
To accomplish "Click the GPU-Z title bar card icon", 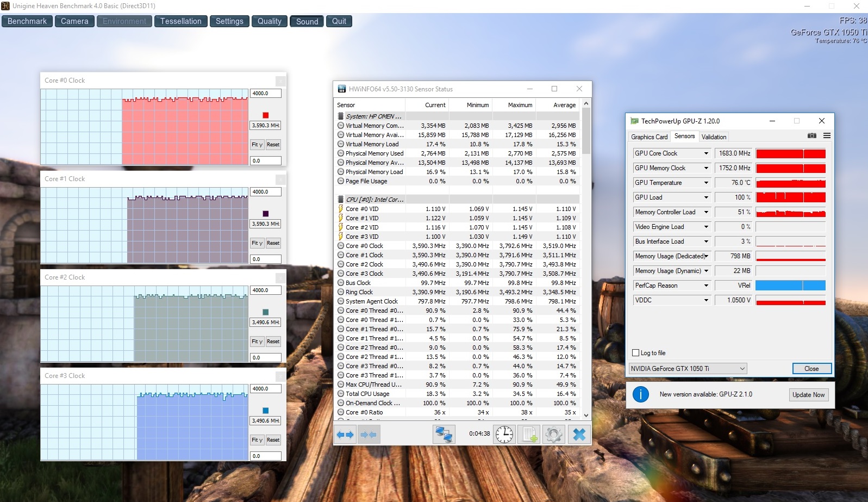I will 634,121.
